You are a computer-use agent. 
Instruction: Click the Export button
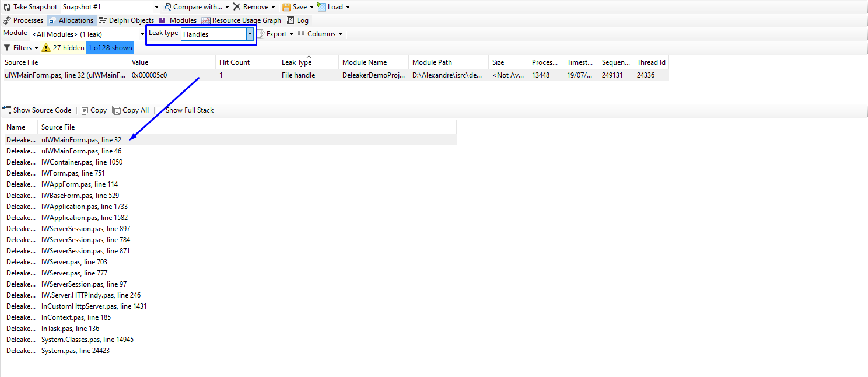[x=276, y=34]
